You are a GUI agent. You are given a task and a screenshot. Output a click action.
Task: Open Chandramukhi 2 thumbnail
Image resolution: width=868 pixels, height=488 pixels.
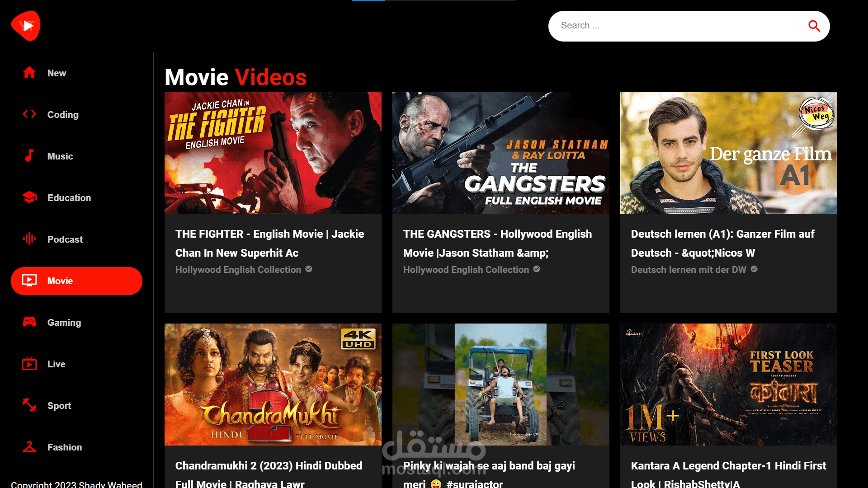pos(273,385)
